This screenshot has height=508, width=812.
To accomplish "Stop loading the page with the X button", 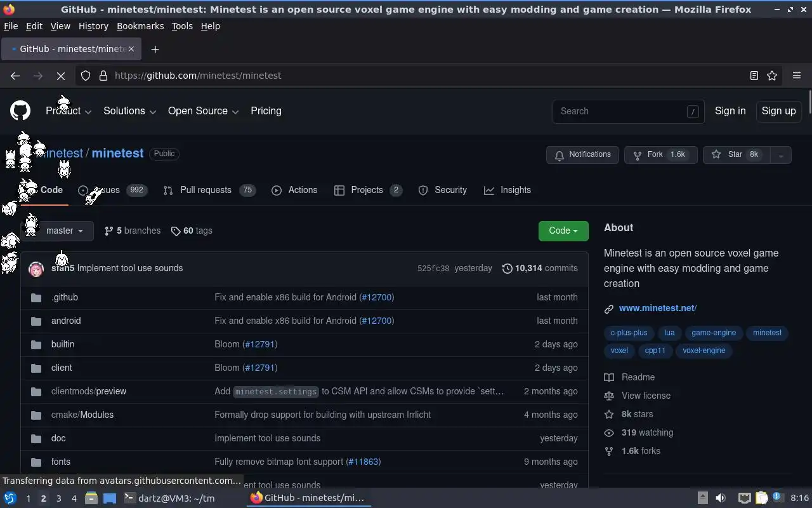I will (61, 76).
